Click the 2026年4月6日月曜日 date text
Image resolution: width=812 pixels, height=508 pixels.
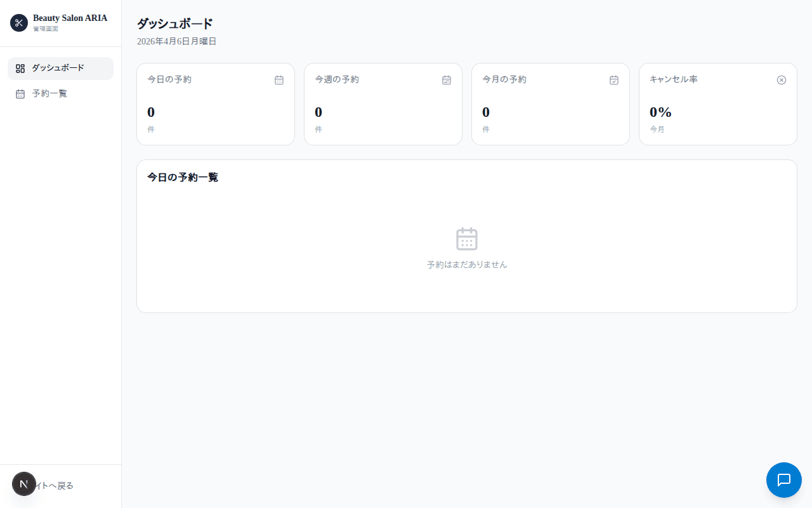click(x=176, y=41)
